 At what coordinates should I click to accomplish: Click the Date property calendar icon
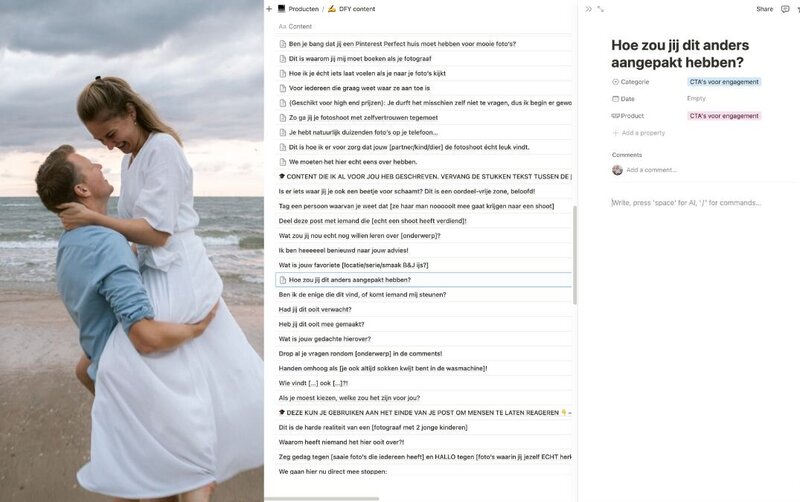615,98
